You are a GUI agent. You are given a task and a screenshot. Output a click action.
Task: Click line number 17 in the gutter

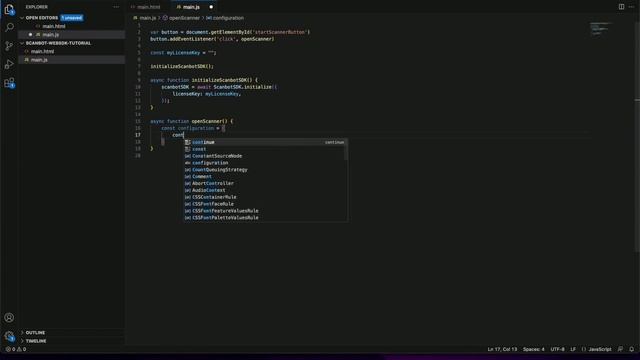138,135
